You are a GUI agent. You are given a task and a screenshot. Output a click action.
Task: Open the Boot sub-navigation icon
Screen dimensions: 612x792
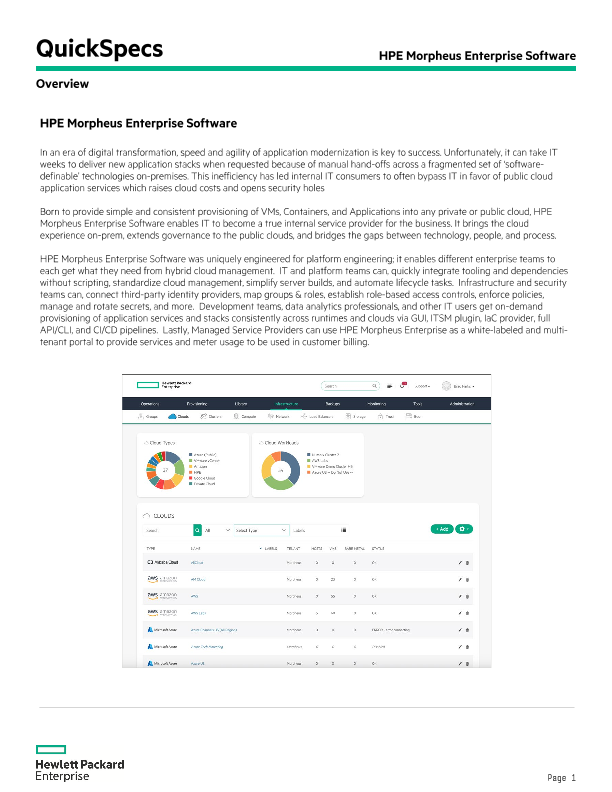(409, 416)
